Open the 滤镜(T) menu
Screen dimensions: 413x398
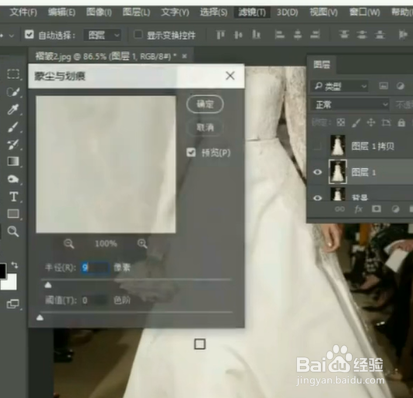[x=252, y=13]
